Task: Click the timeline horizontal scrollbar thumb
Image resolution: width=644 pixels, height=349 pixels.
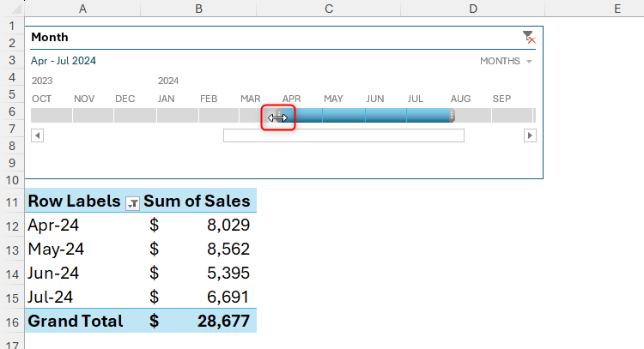Action: [343, 135]
